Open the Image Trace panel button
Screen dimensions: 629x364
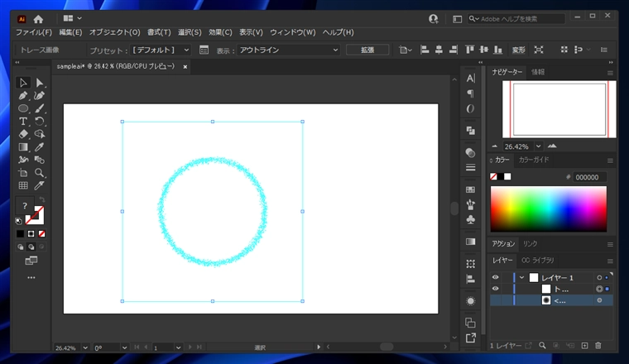pos(204,50)
